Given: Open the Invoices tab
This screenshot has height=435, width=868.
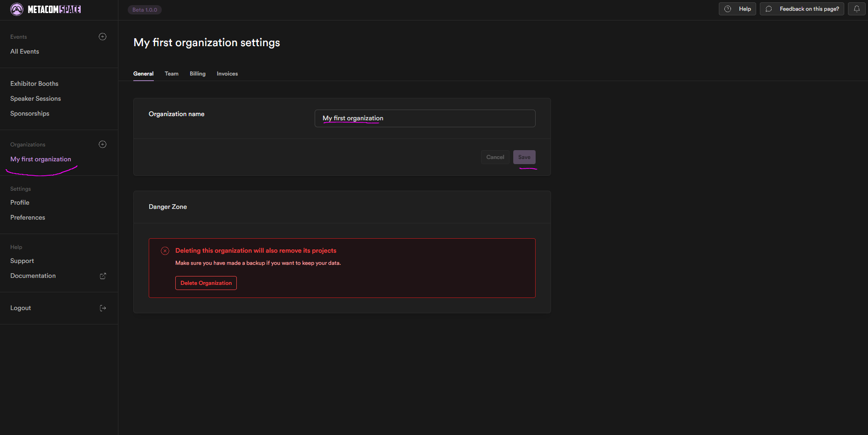Looking at the screenshot, I should [227, 74].
